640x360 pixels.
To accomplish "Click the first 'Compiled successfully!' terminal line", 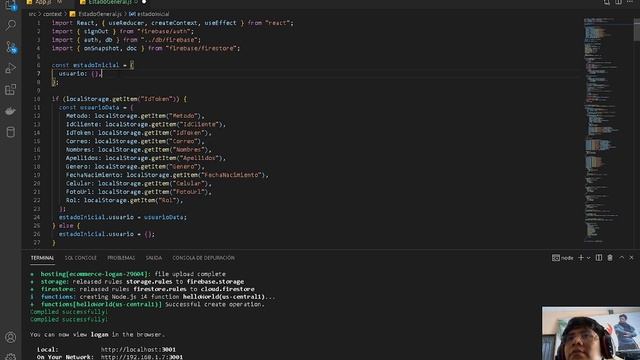I will 69,312.
